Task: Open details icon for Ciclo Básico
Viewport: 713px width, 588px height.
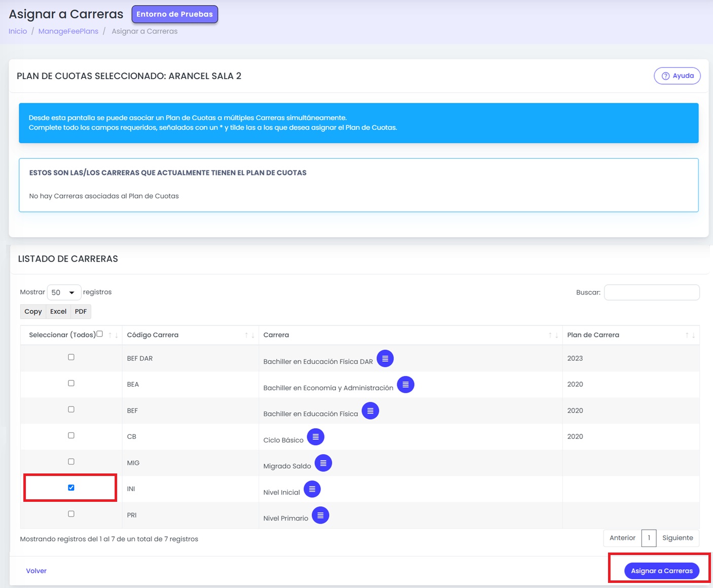Action: [x=315, y=437]
